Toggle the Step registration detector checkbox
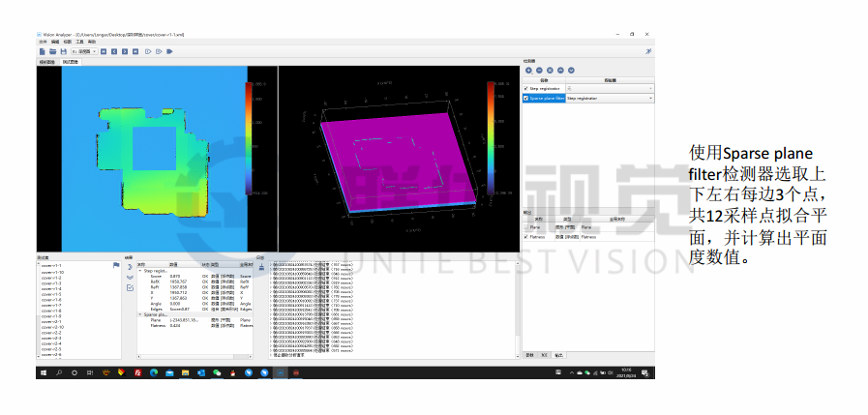The image size is (868, 415). point(526,88)
